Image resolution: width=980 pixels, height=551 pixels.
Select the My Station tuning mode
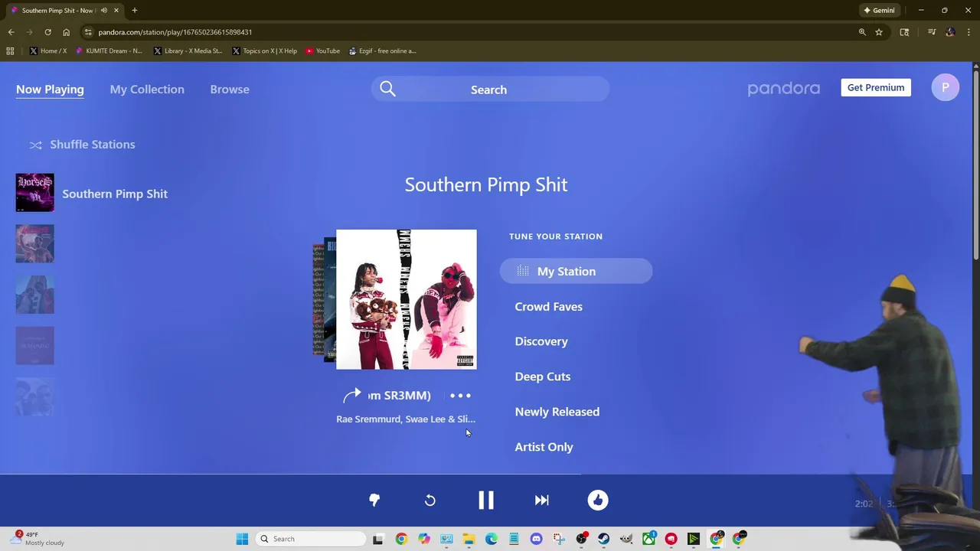click(x=576, y=272)
